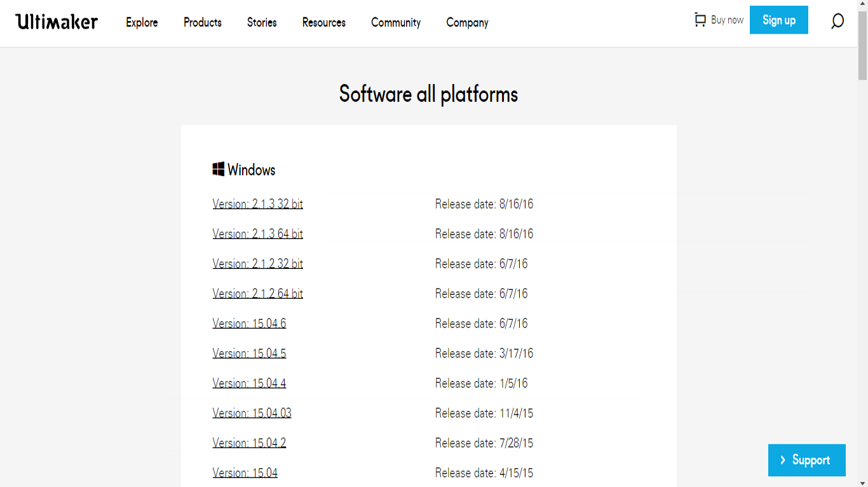Download Version 2.1.2 32 bit
This screenshot has width=868, height=487.
257,264
